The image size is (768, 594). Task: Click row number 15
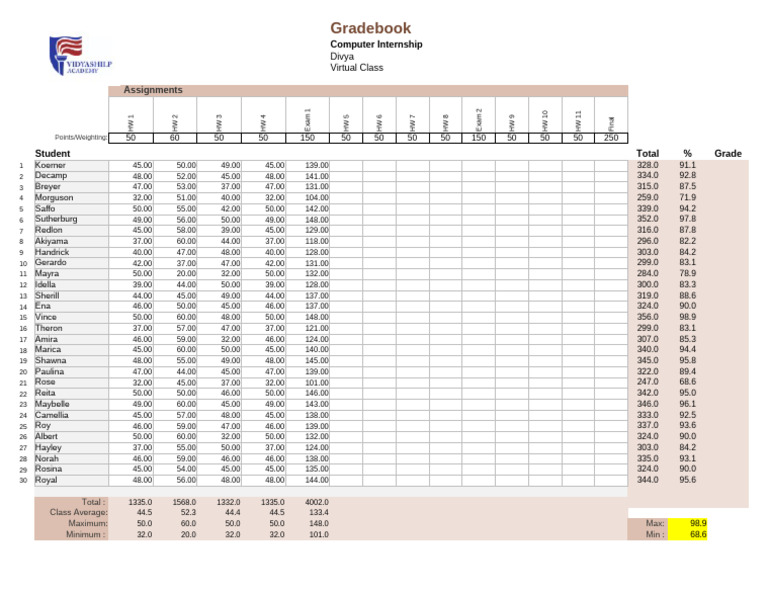[23, 318]
